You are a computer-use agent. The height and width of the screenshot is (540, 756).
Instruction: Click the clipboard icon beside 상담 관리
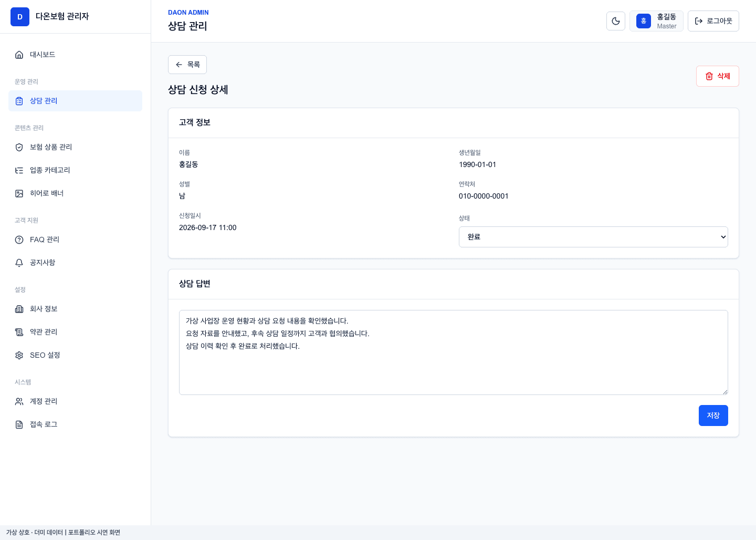(x=19, y=101)
